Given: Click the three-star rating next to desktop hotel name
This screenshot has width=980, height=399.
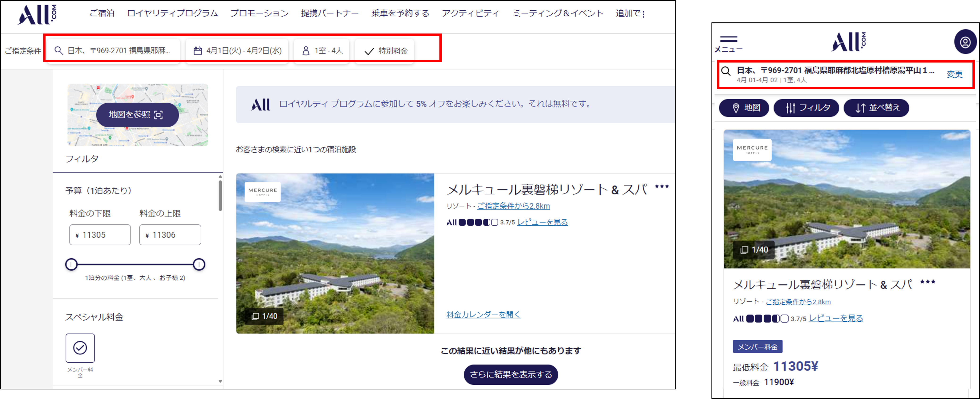Looking at the screenshot, I should click(x=662, y=187).
